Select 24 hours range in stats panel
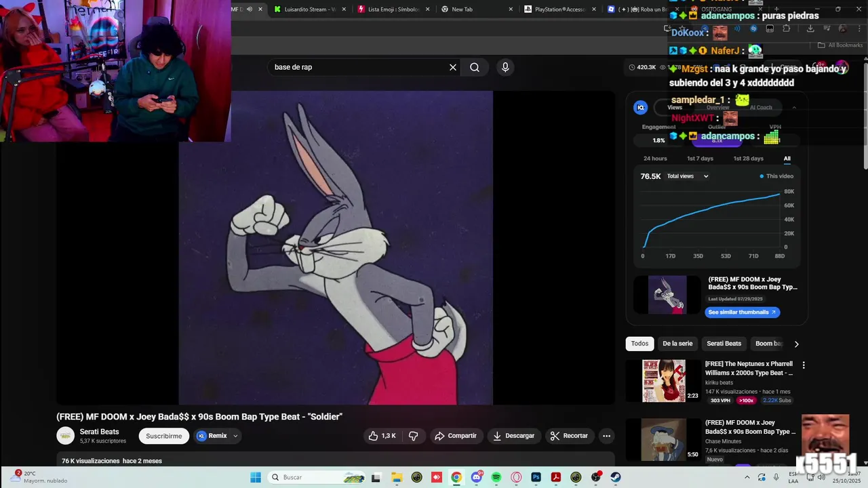This screenshot has width=868, height=488. pyautogui.click(x=655, y=159)
